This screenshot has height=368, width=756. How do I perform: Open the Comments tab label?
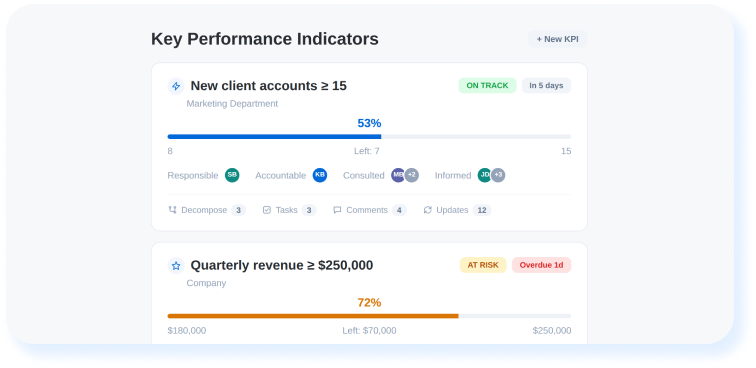coord(367,210)
